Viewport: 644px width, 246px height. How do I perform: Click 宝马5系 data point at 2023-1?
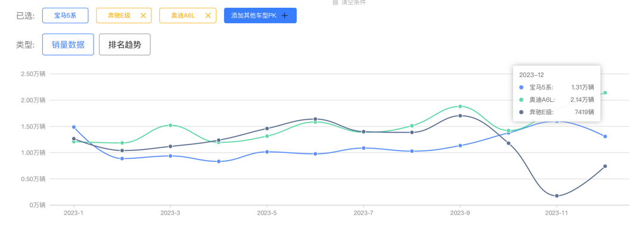[73, 127]
